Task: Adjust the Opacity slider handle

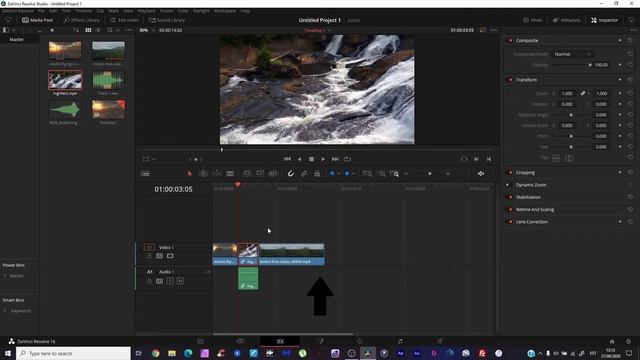Action: [590, 65]
